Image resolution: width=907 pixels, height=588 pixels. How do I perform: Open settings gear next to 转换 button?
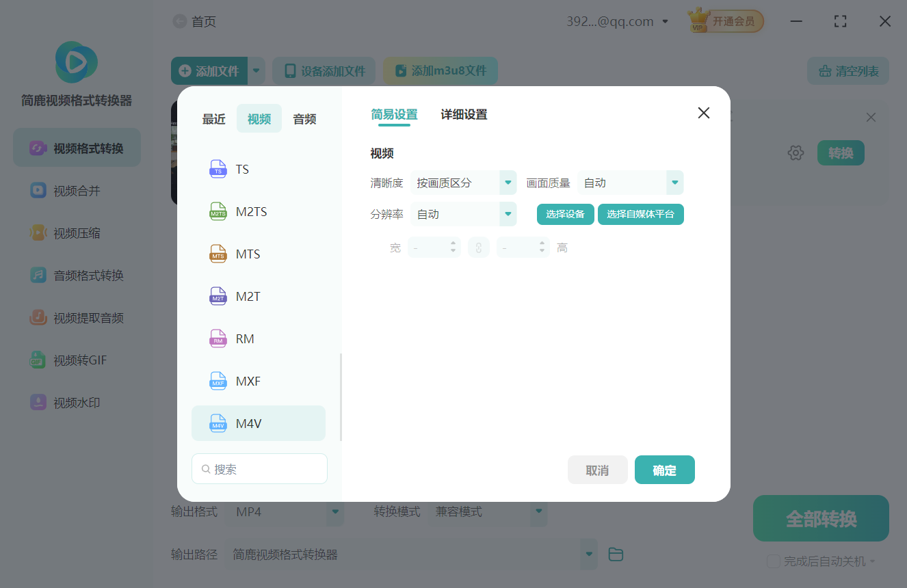(x=796, y=152)
